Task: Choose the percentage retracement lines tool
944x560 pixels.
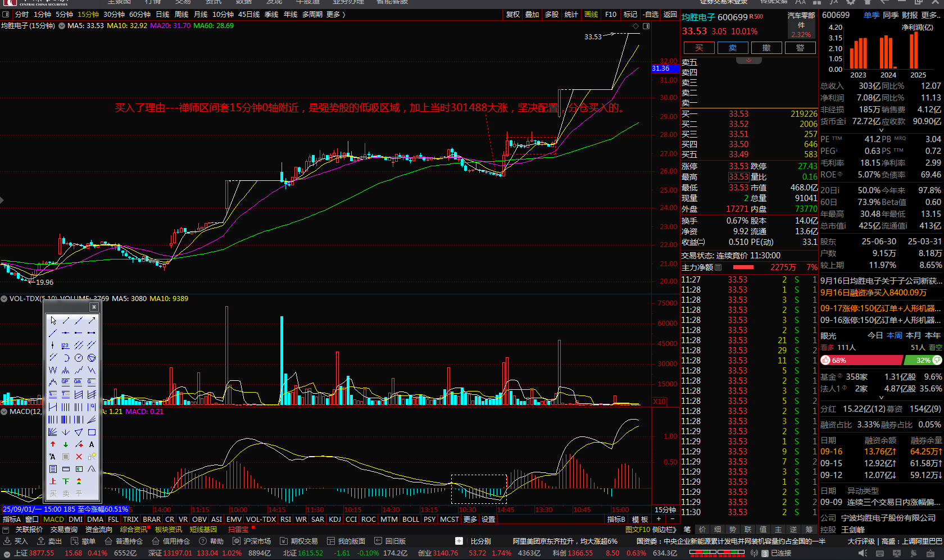Action: point(53,394)
